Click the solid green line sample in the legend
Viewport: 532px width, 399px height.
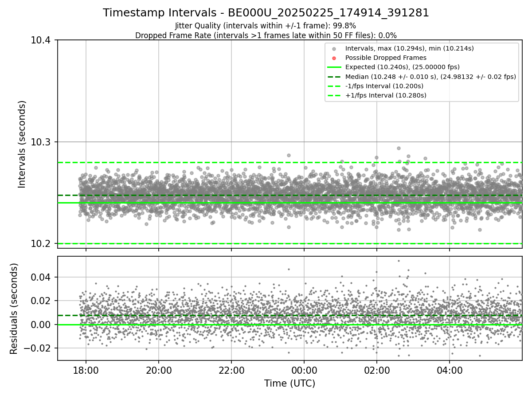pos(334,67)
